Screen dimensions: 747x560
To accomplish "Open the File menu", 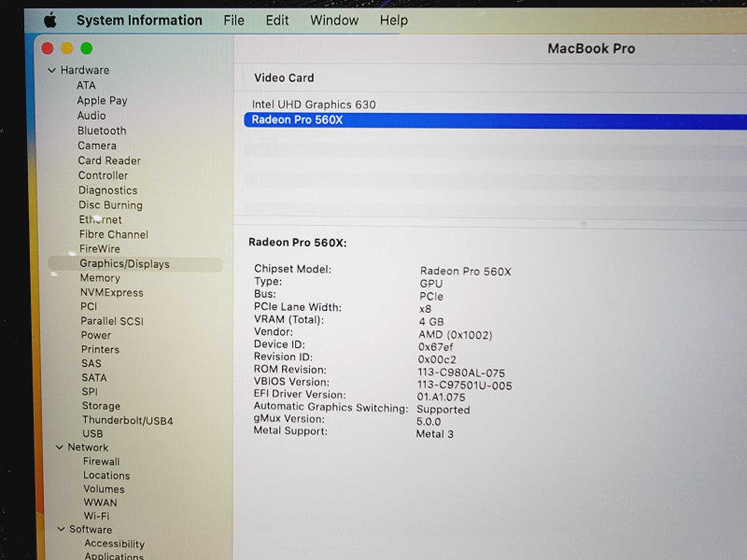I will [x=234, y=21].
